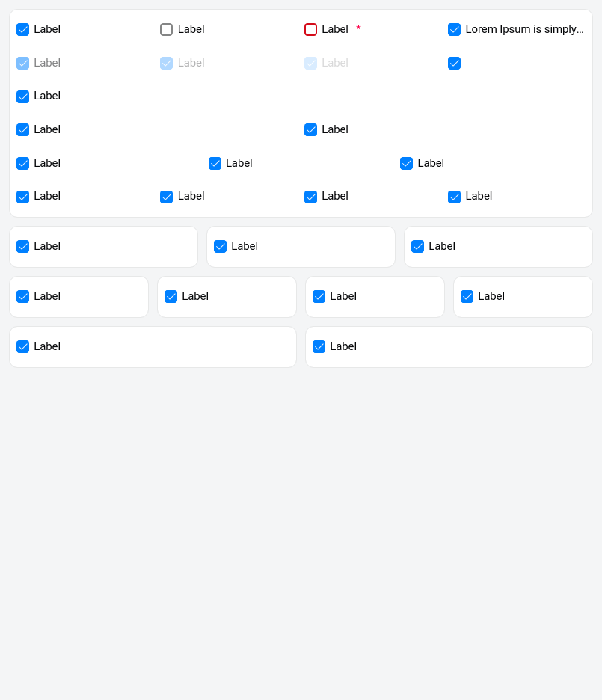
Task: Click the red asterisk required marker
Action: (x=358, y=29)
